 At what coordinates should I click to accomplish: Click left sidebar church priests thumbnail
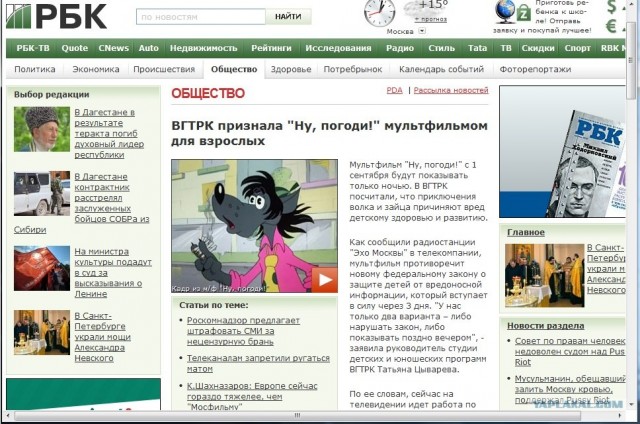42,332
